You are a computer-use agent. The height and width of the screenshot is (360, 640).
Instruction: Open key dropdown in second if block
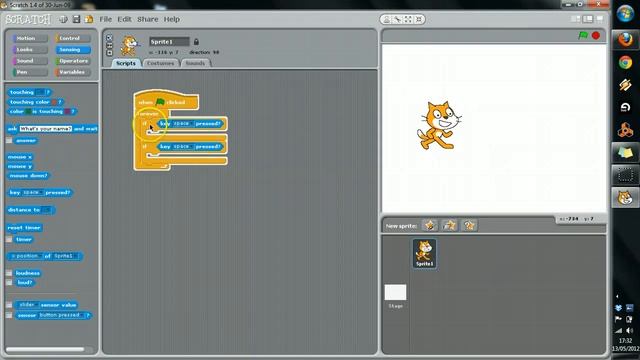tap(183, 146)
